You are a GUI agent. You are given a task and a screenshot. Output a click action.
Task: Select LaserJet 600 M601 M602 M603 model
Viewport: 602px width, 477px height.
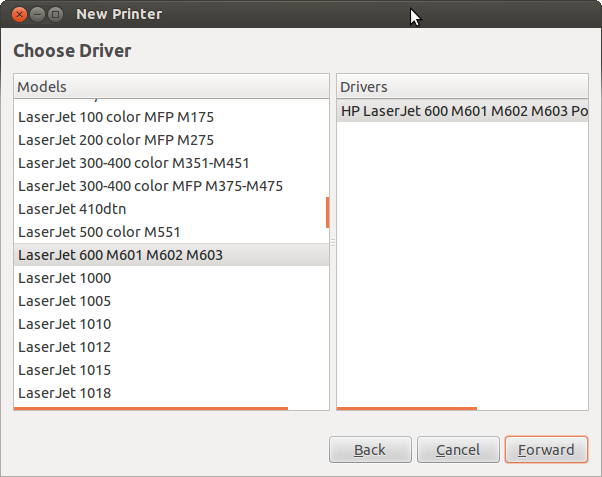pos(120,255)
